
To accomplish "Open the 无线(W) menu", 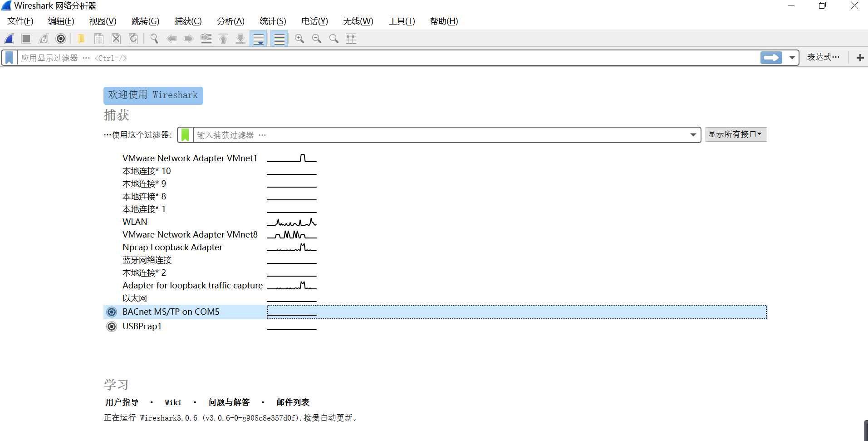I will click(358, 21).
